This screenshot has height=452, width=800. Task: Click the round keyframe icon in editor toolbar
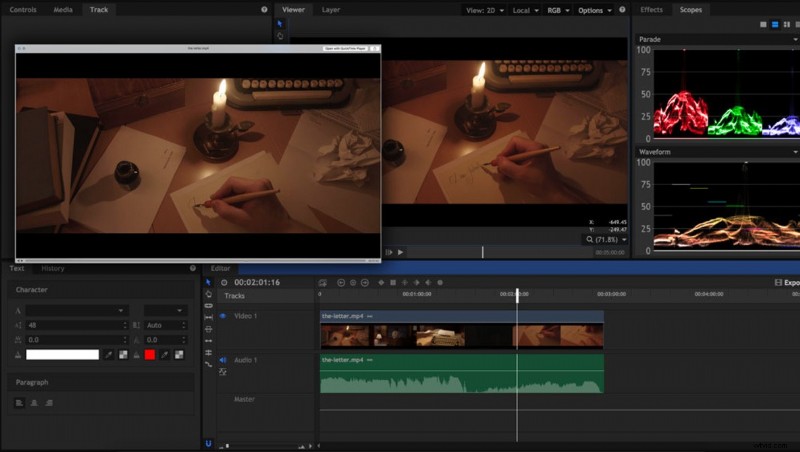point(440,283)
